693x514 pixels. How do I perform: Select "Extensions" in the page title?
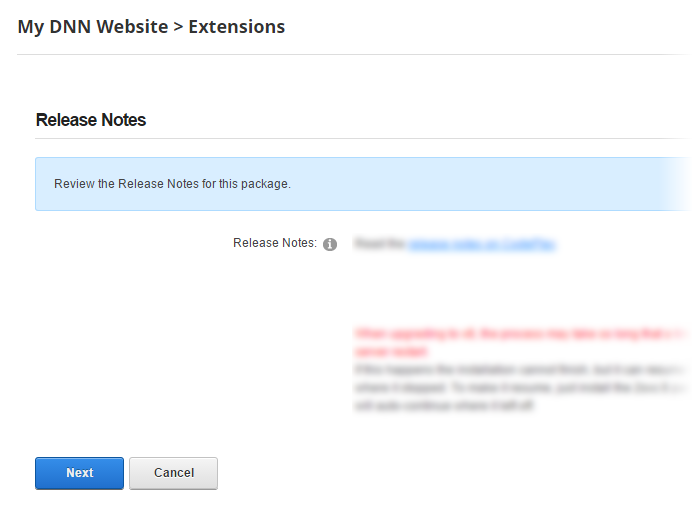(x=237, y=27)
